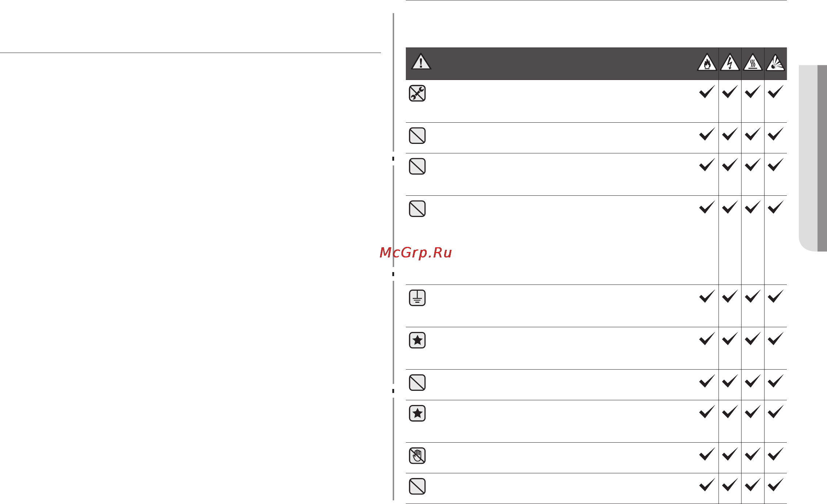Open the McGrp.Ru watermark link
The image size is (827, 504).
(416, 252)
